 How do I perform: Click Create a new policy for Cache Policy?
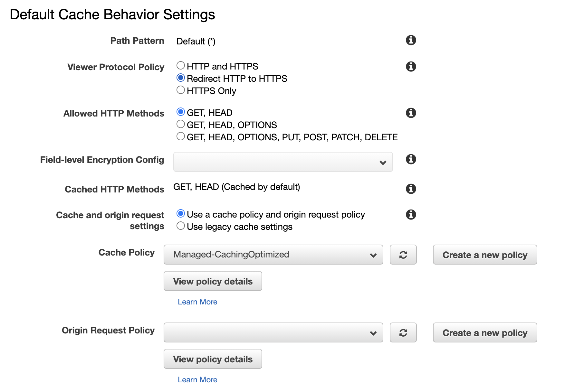pos(485,255)
